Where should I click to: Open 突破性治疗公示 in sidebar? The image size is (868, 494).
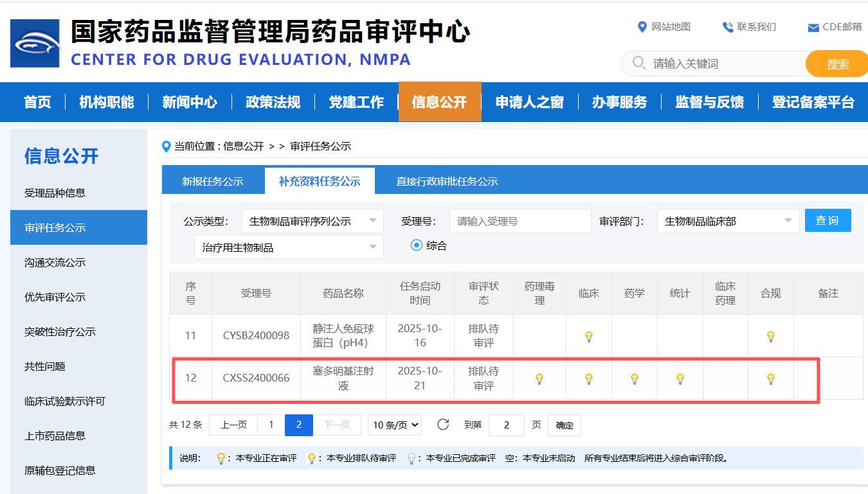coord(78,331)
